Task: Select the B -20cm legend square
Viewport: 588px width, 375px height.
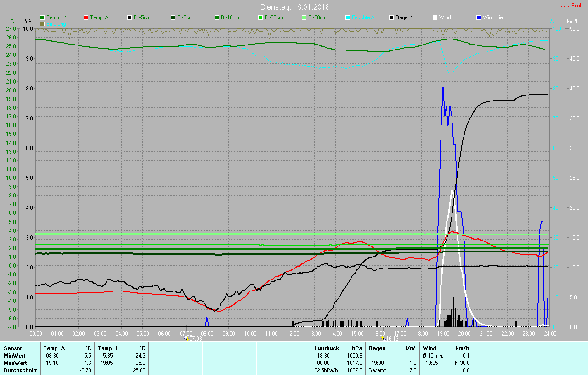Action: coord(260,17)
